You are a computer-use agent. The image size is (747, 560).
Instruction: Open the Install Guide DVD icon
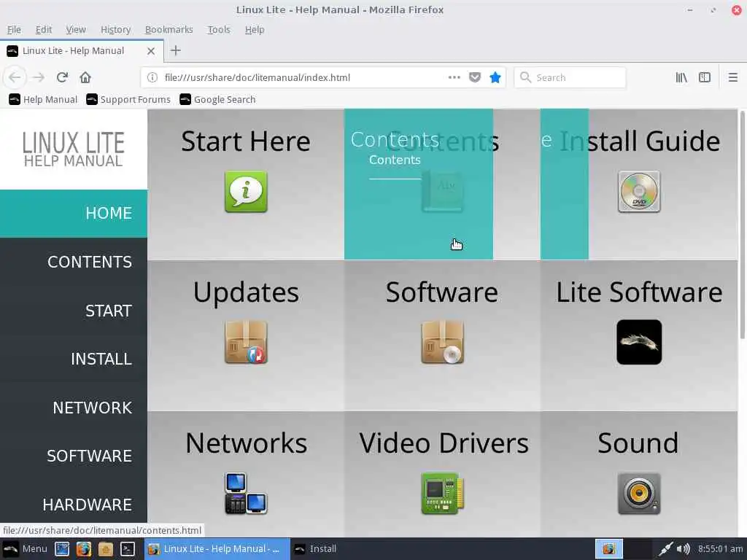(x=639, y=192)
